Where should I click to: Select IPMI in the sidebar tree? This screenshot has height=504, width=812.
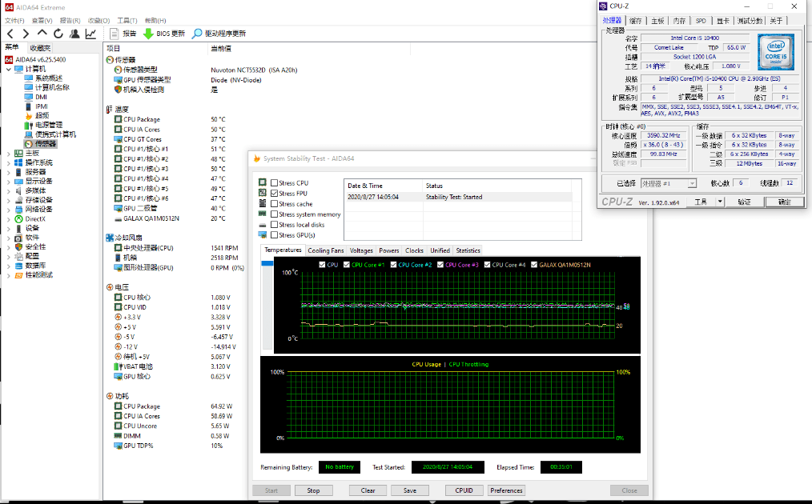tap(42, 106)
